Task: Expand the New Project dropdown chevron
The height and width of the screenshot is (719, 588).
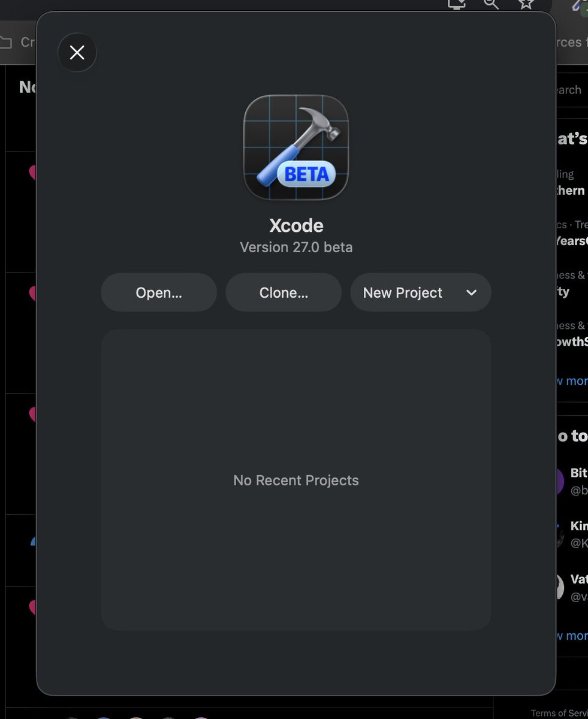Action: click(x=472, y=292)
